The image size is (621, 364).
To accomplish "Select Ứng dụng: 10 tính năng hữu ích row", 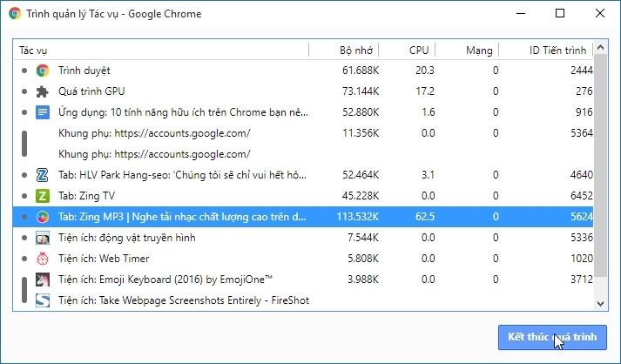I will pos(303,112).
